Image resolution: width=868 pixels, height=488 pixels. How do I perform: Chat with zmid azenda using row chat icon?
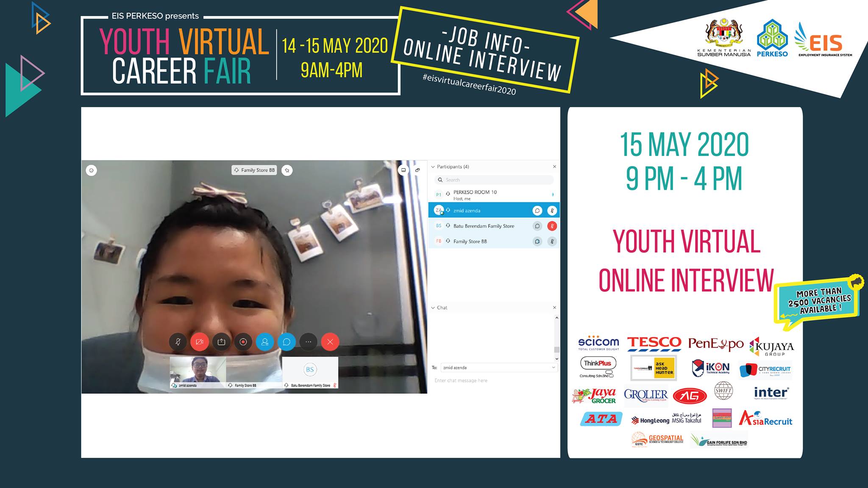(537, 211)
